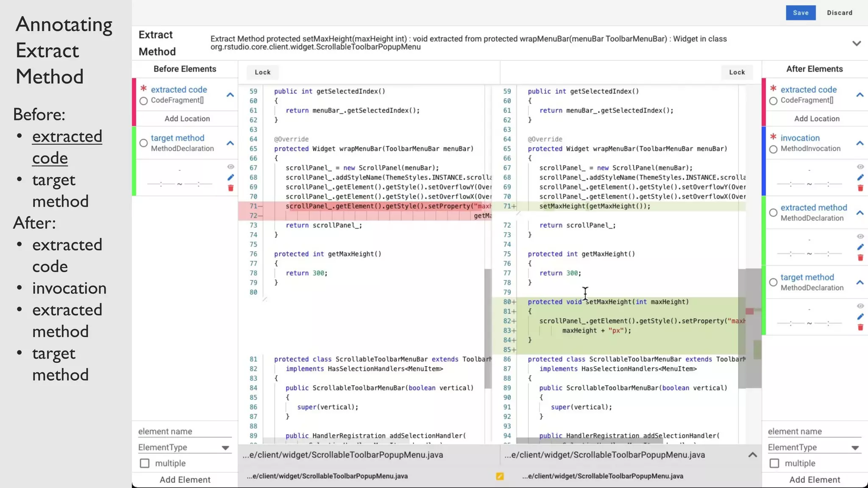Discard annotation changes
The height and width of the screenshot is (488, 868).
pyautogui.click(x=840, y=13)
